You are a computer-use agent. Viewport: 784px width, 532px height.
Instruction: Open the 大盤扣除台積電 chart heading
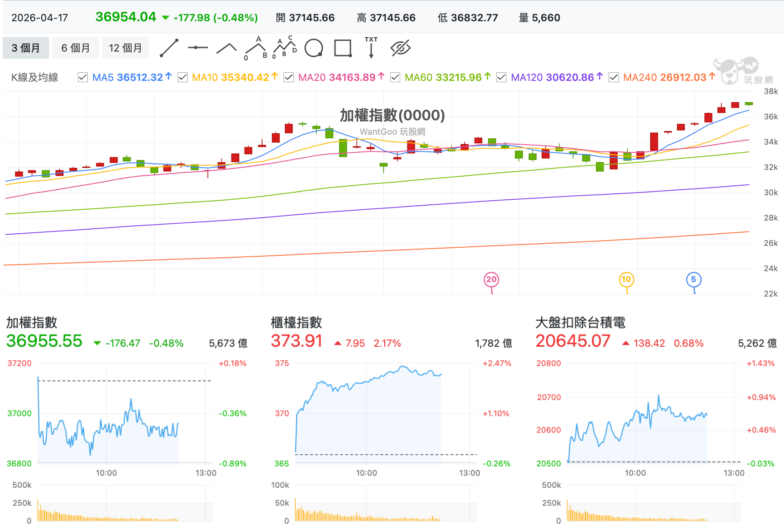click(580, 323)
